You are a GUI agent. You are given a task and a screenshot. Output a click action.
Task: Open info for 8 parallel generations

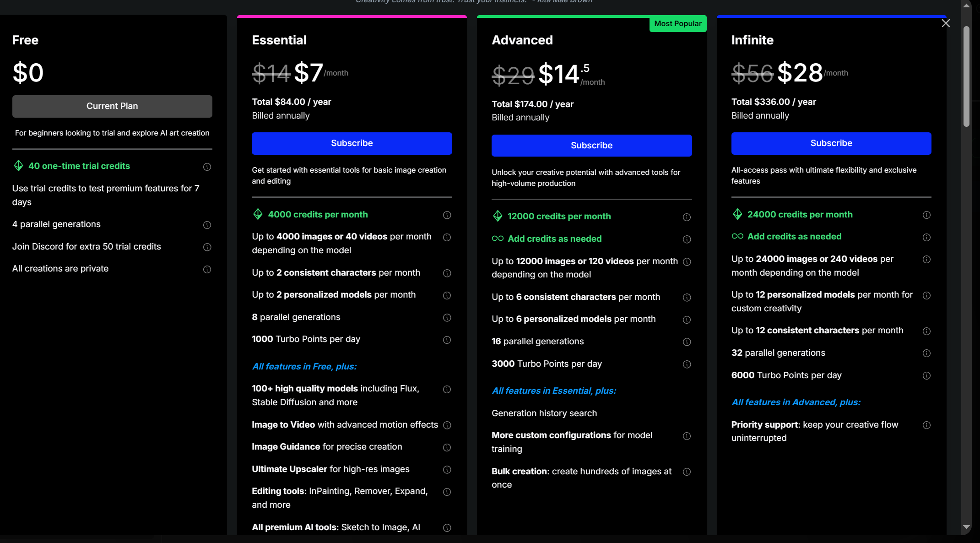pos(447,318)
